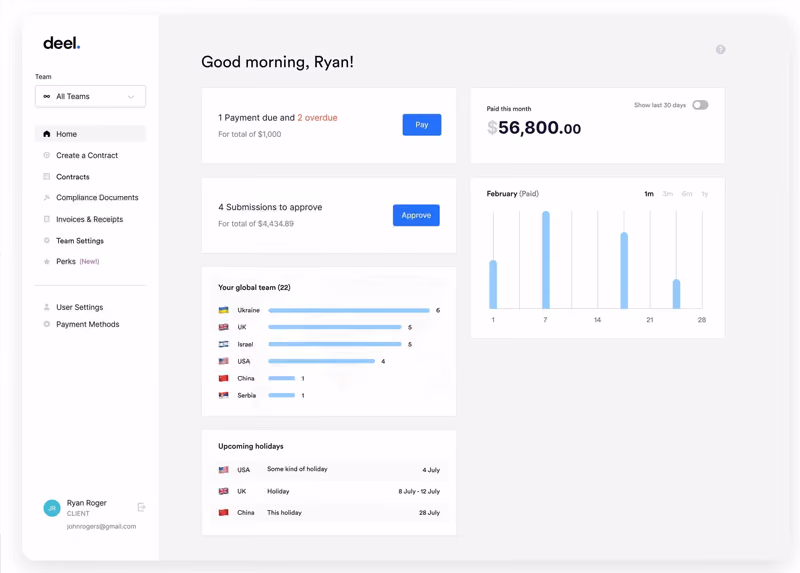Click the UK flag in Upcoming holidays
The width and height of the screenshot is (800, 573).
[x=223, y=491]
